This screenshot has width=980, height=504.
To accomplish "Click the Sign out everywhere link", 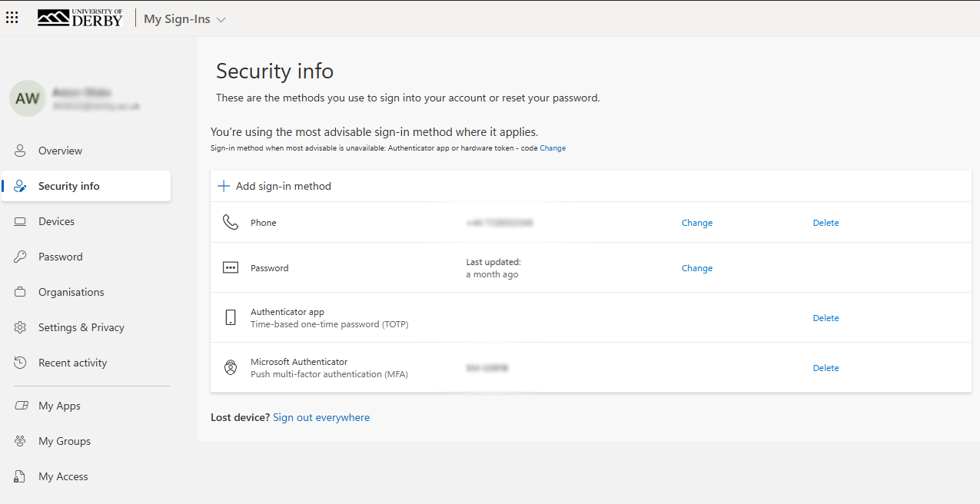I will click(321, 416).
